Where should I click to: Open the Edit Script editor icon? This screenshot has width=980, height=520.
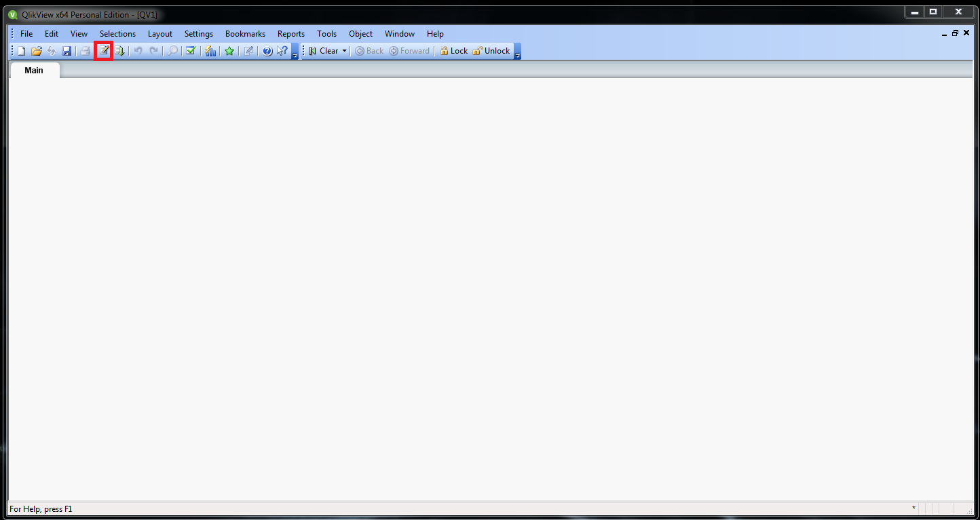point(104,51)
